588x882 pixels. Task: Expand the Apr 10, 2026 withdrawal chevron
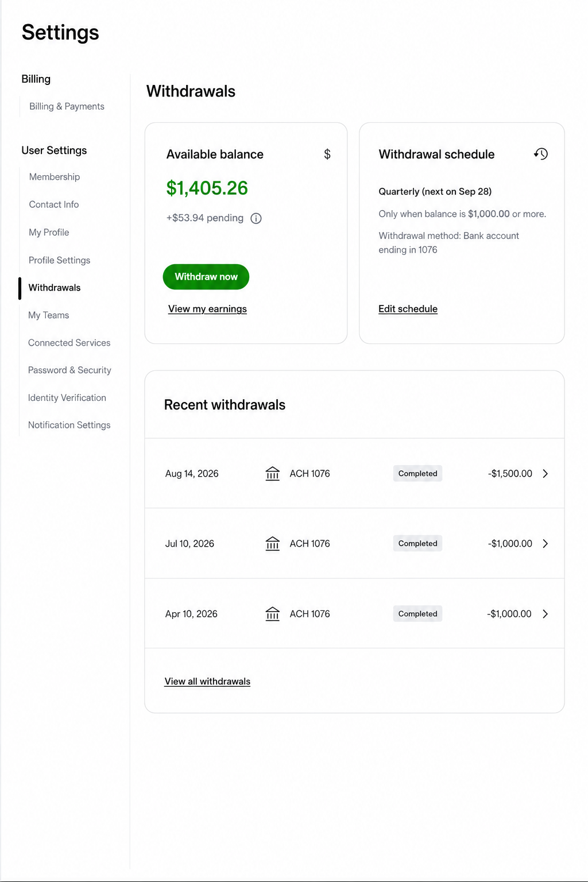point(546,614)
